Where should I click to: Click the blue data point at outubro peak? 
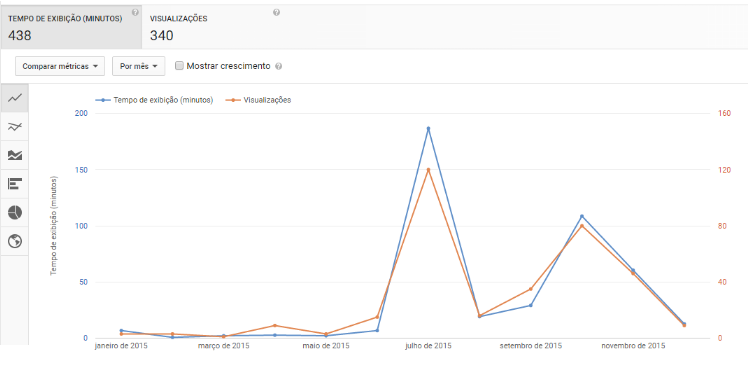pos(582,217)
